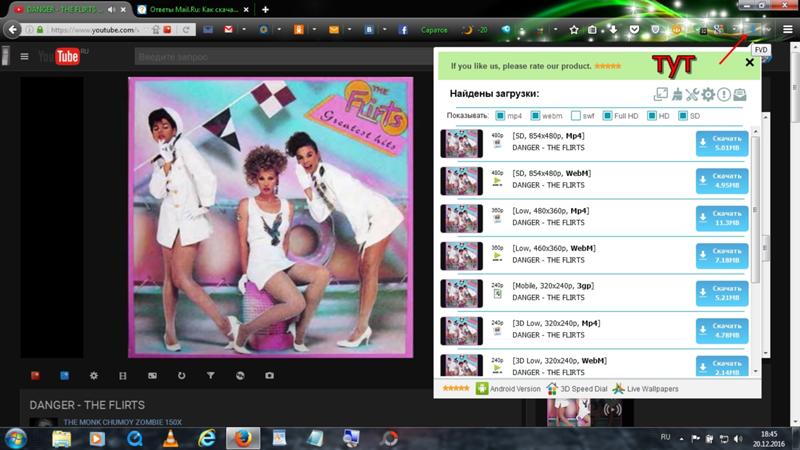This screenshot has height=450, width=800.
Task: Expand dropdown next to VK icon
Action: point(385,30)
